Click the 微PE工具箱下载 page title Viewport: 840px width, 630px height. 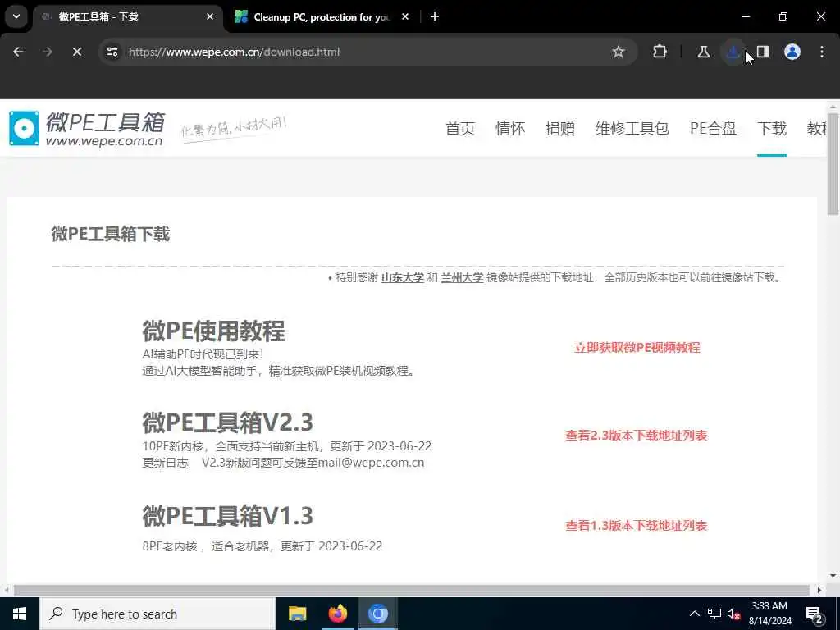tap(111, 234)
